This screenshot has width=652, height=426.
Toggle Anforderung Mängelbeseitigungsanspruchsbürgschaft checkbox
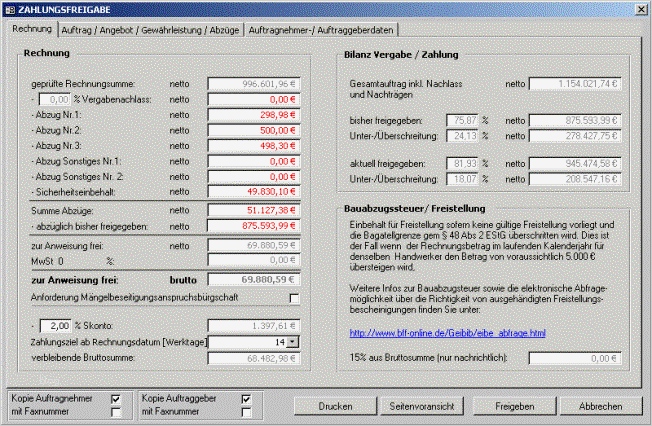click(294, 298)
